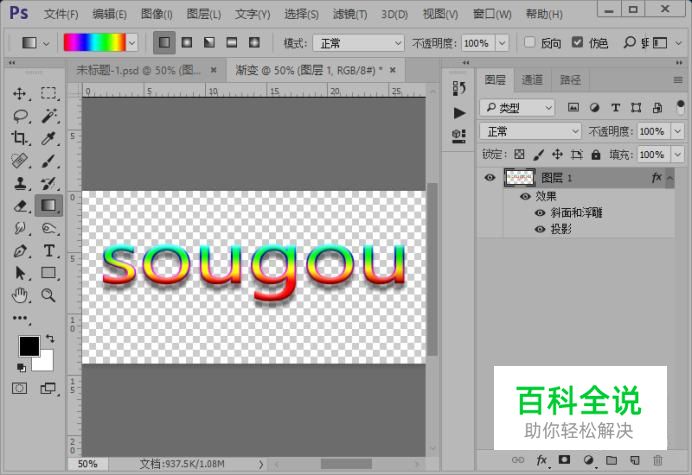
Task: Select the Type tool
Action: point(49,251)
